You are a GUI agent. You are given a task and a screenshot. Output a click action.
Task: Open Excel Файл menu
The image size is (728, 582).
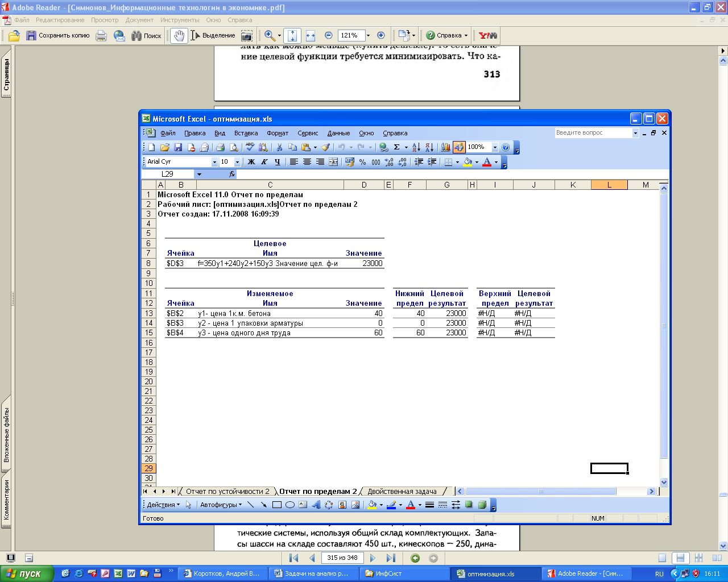coord(168,133)
